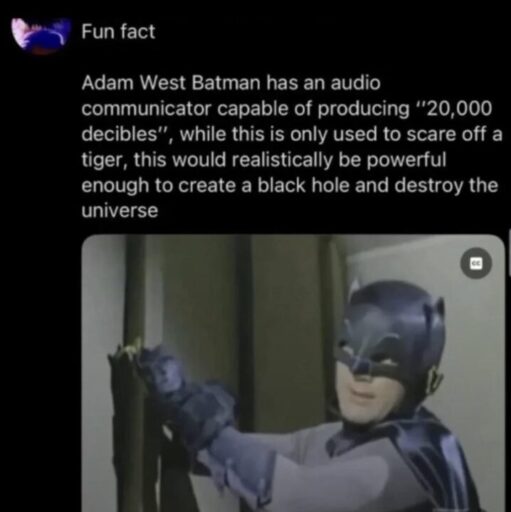Open the post by clicking its body text
The height and width of the screenshot is (512, 511).
coord(292,147)
